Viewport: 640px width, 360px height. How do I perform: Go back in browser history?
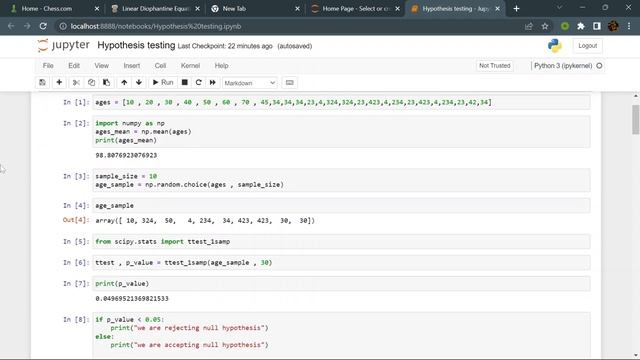tap(11, 26)
